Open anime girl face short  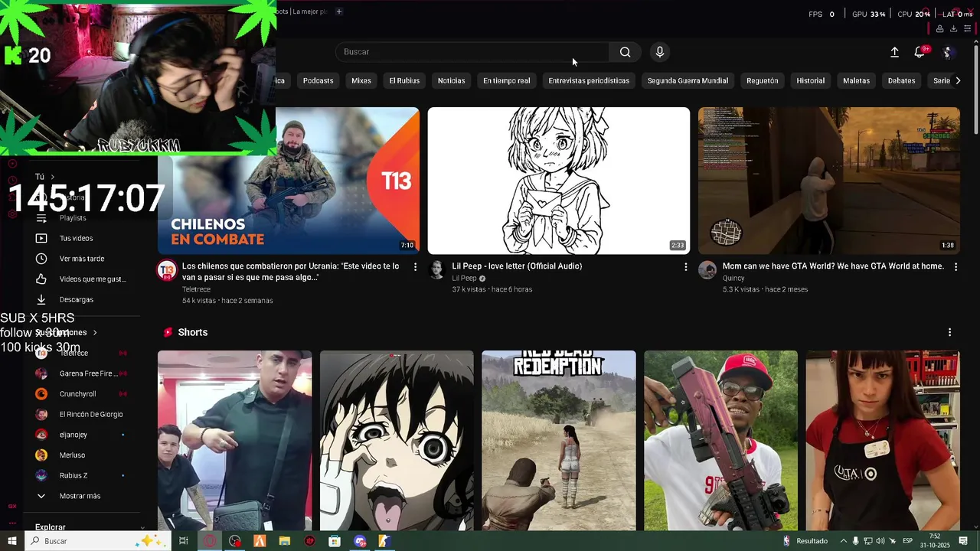tap(397, 440)
